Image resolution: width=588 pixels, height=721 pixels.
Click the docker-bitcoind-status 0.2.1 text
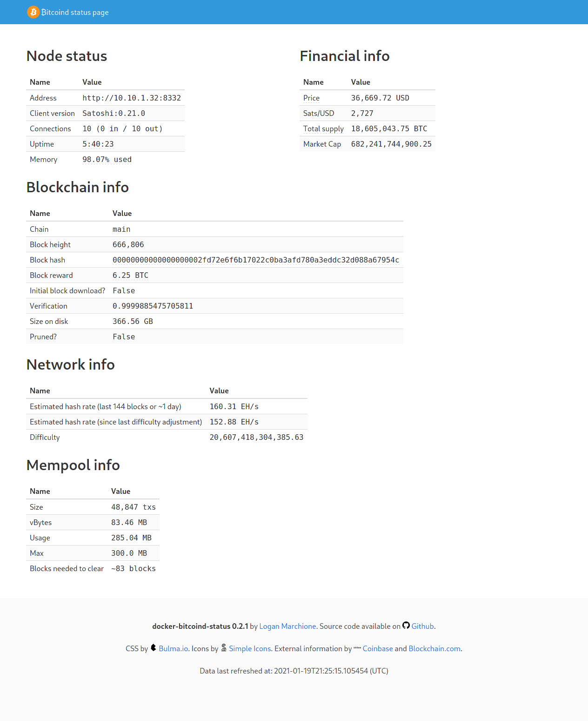click(x=200, y=627)
